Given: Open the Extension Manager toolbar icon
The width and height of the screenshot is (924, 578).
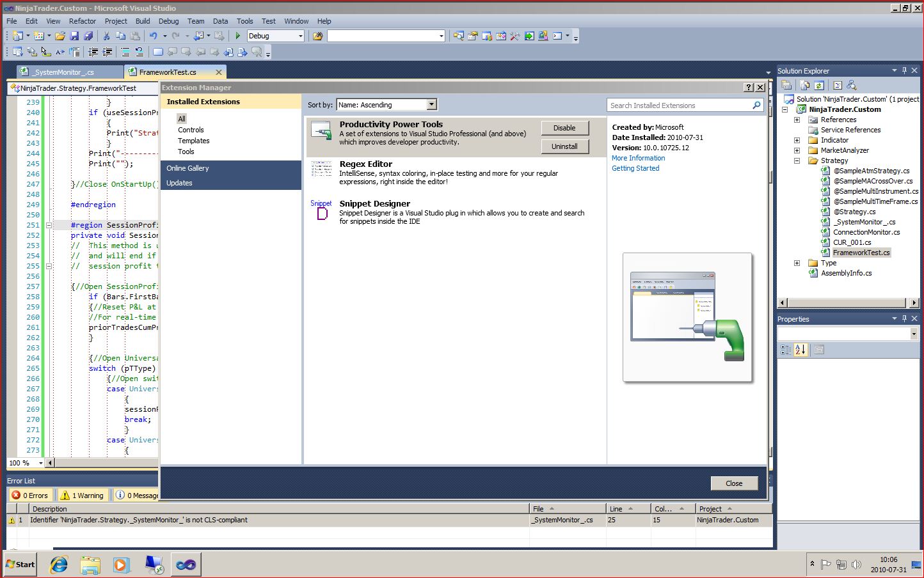Looking at the screenshot, I should click(x=543, y=36).
